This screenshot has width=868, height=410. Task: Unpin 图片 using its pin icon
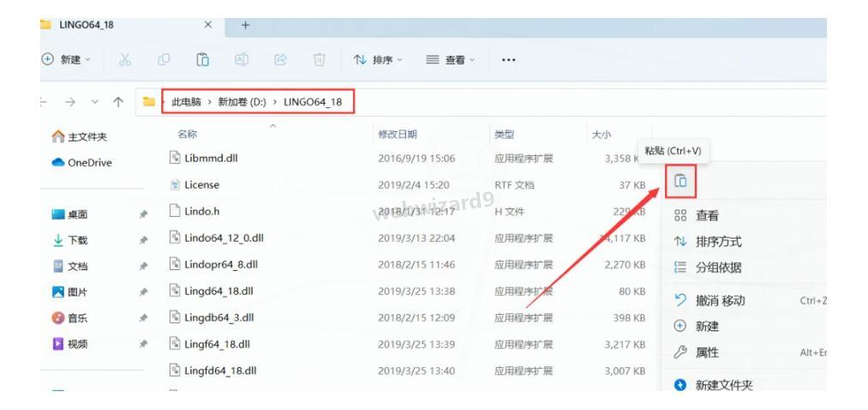click(143, 292)
